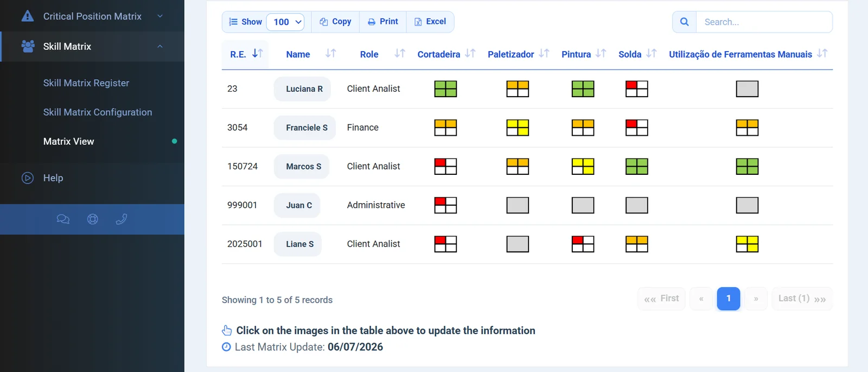Image resolution: width=868 pixels, height=372 pixels.
Task: Click Liane S's Ferramentas Manuais yellow square
Action: coord(747,244)
